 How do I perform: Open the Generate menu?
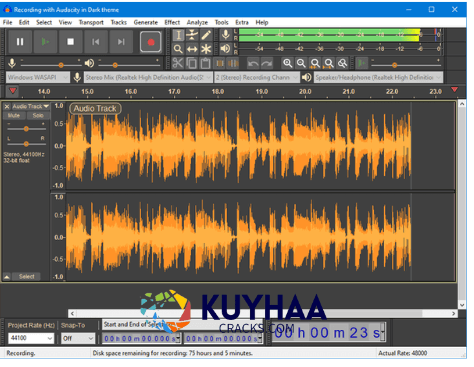[x=146, y=22]
